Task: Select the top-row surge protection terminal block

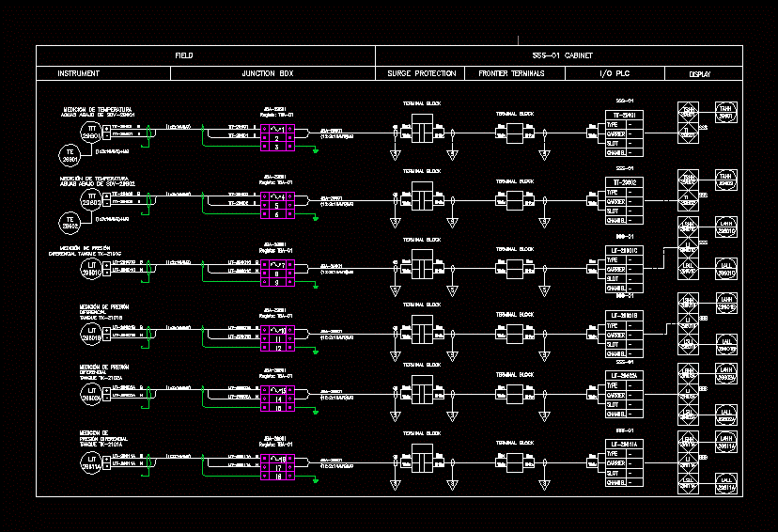Action: coord(422,132)
